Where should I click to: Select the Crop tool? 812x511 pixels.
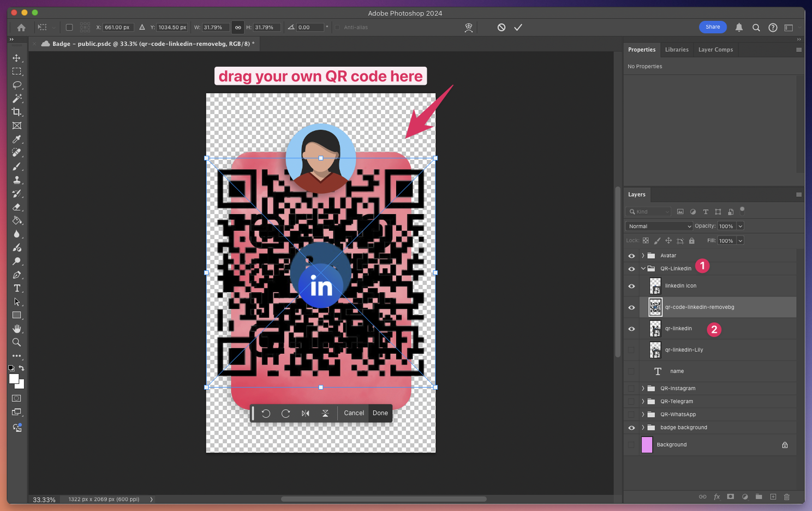17,112
